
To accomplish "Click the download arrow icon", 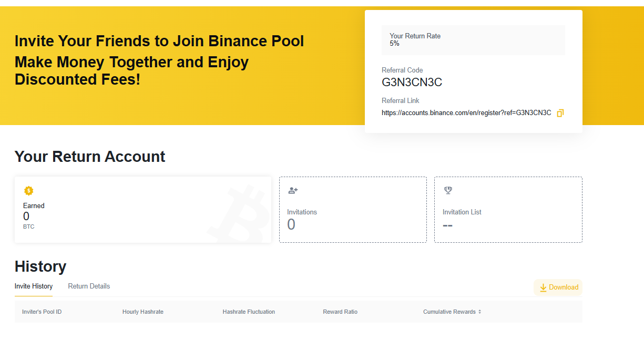I will tap(543, 287).
